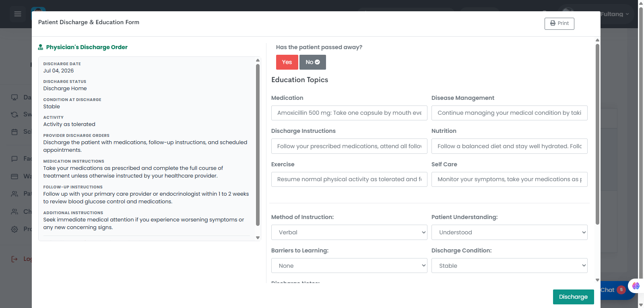Open the hamburger menu icon

click(x=18, y=14)
